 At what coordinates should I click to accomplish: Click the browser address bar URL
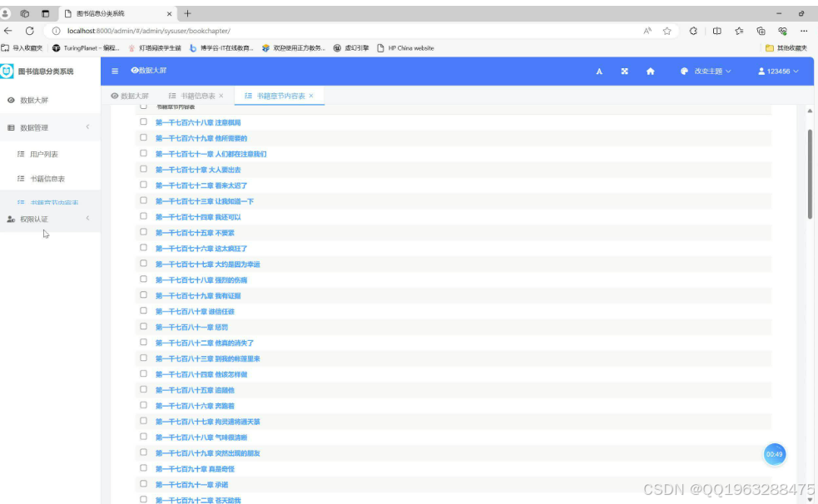tap(149, 31)
